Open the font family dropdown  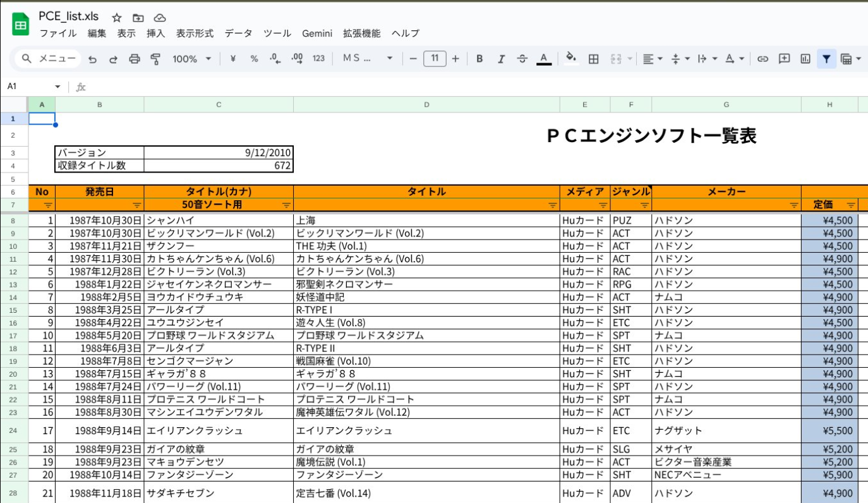pyautogui.click(x=368, y=59)
